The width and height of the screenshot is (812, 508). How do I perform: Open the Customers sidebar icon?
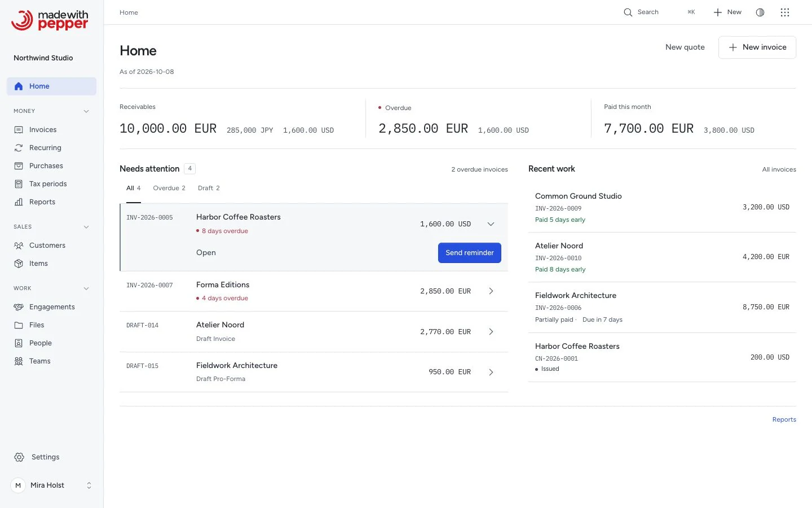click(19, 246)
